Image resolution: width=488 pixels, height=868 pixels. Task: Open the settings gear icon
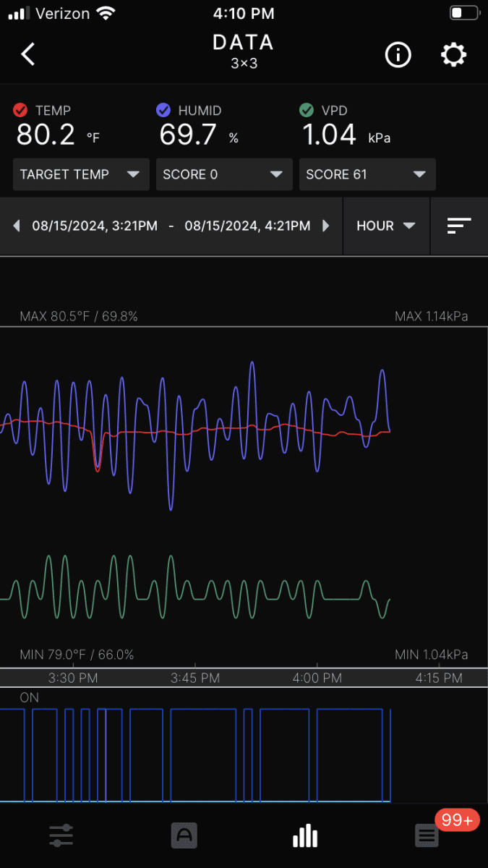453,55
